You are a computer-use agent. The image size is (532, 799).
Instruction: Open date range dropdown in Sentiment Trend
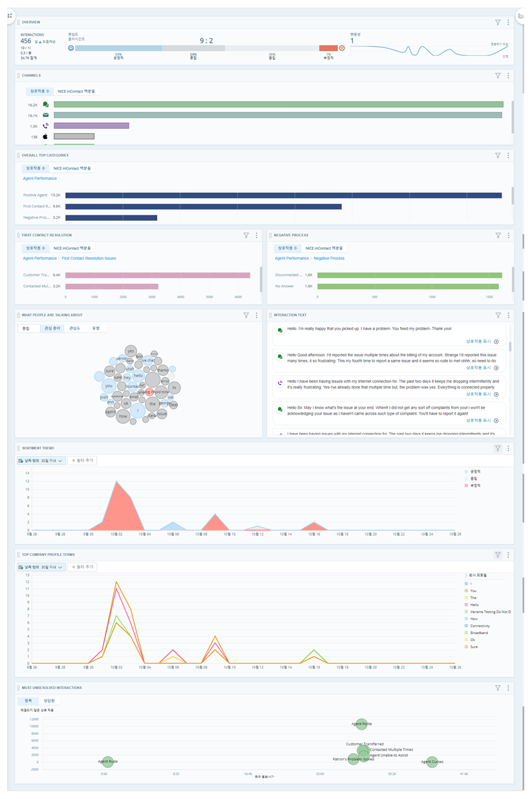pyautogui.click(x=41, y=461)
